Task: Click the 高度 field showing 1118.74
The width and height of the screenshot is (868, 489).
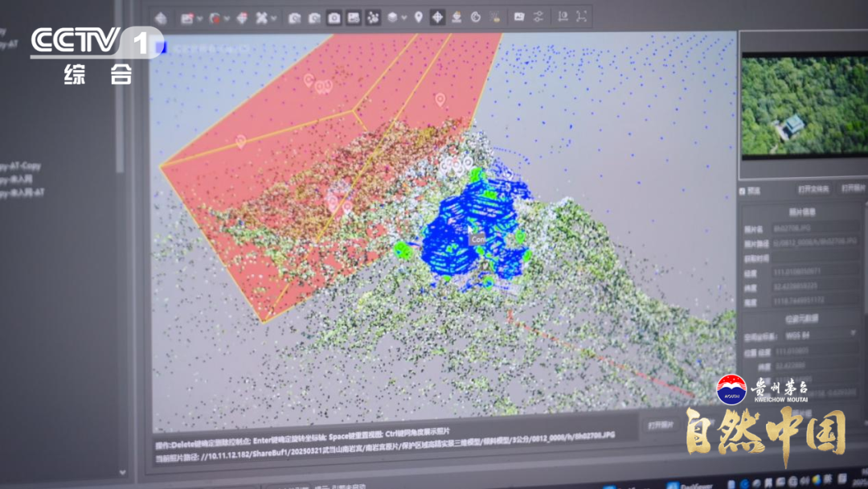Action: pos(816,300)
